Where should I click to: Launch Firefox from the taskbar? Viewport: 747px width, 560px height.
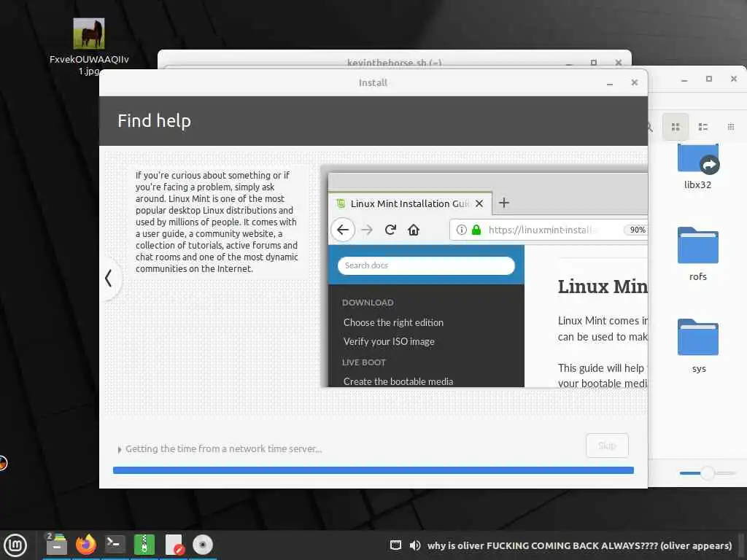click(x=86, y=544)
